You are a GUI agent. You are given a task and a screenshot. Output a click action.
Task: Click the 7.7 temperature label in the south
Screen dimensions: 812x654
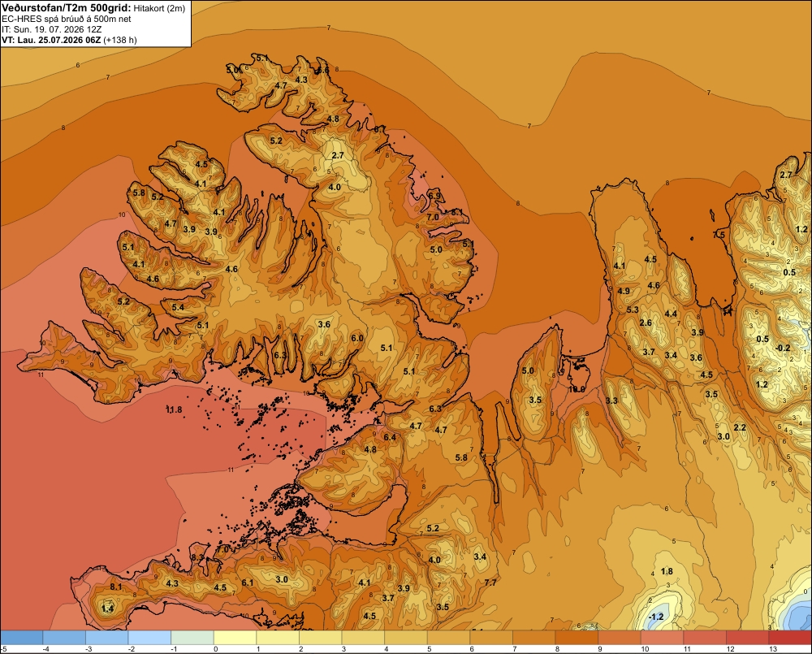coord(490,583)
